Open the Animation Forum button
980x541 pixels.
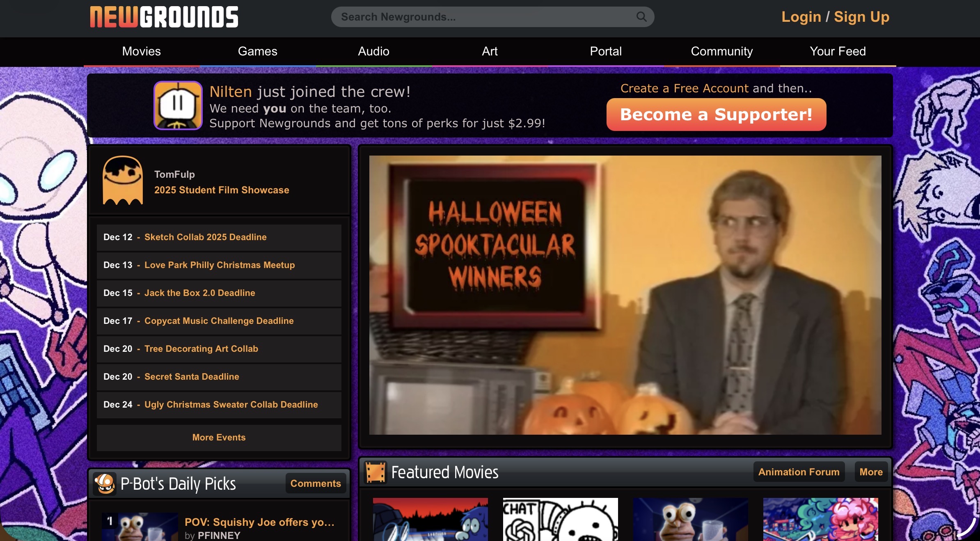[x=798, y=472]
